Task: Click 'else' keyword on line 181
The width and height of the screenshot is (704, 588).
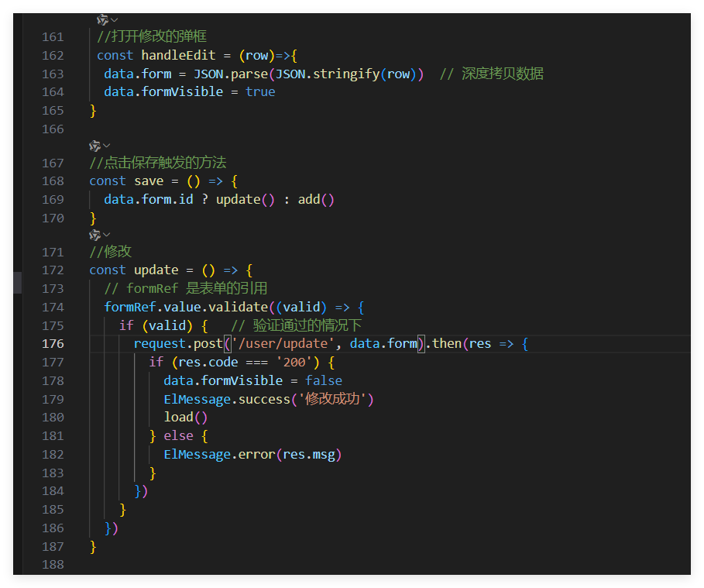Action: coord(179,436)
